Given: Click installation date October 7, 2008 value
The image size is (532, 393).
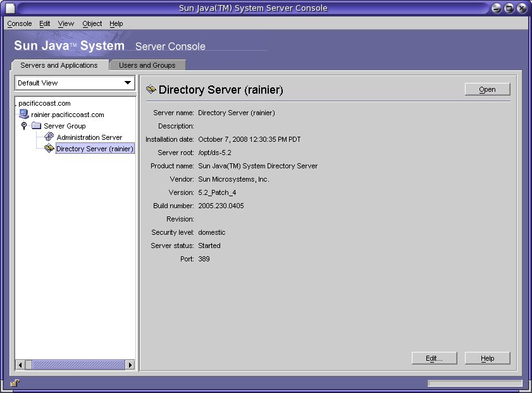Looking at the screenshot, I should [249, 139].
